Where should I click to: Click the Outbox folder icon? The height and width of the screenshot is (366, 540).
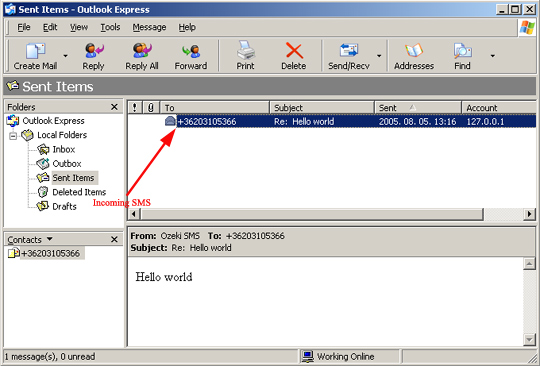[x=43, y=164]
